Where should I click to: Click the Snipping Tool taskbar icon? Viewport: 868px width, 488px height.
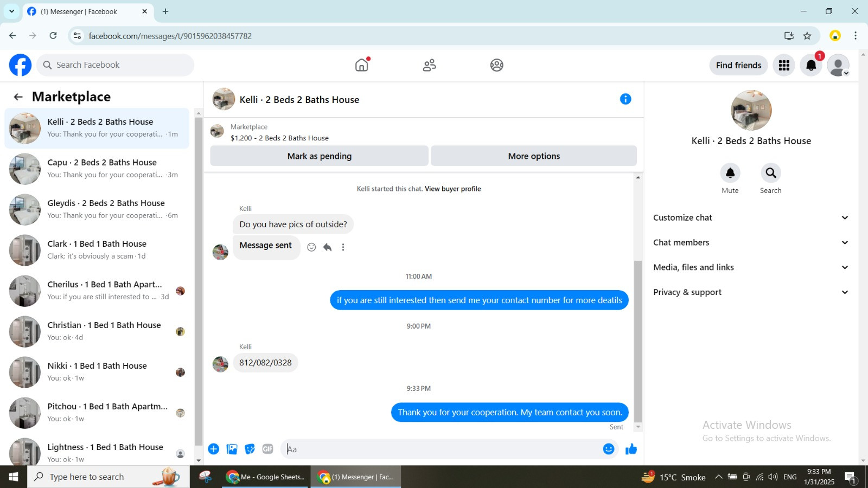[x=205, y=477]
